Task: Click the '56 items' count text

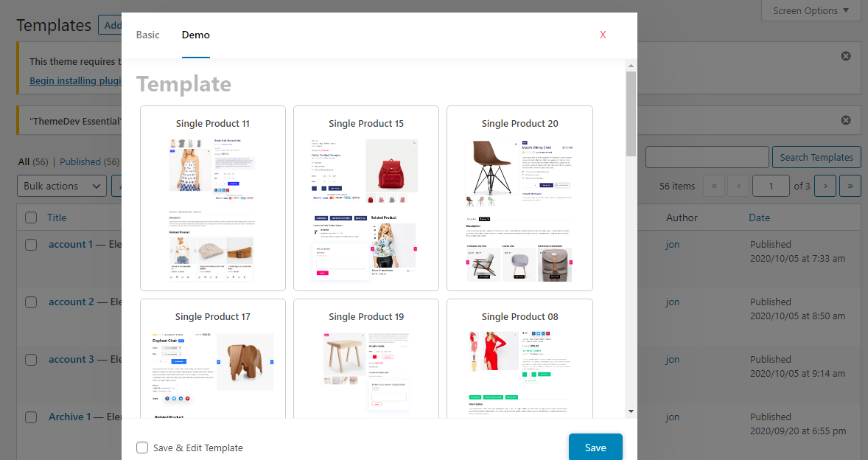Action: pyautogui.click(x=677, y=186)
